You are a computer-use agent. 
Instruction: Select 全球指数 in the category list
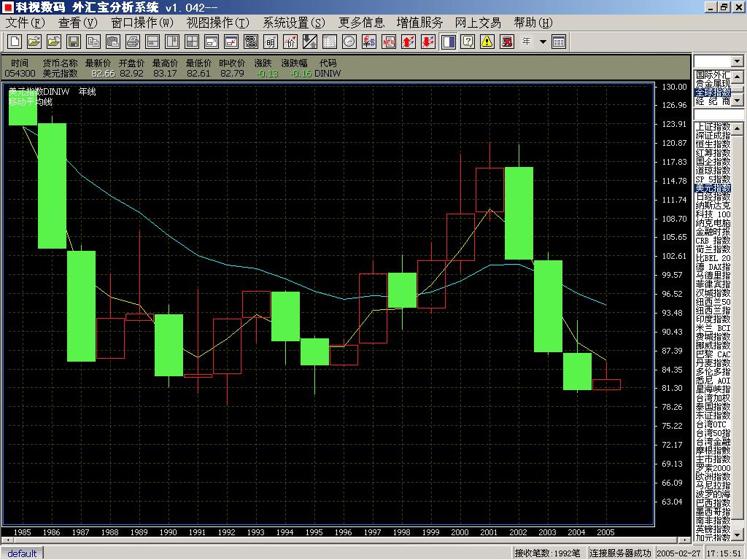pos(713,93)
